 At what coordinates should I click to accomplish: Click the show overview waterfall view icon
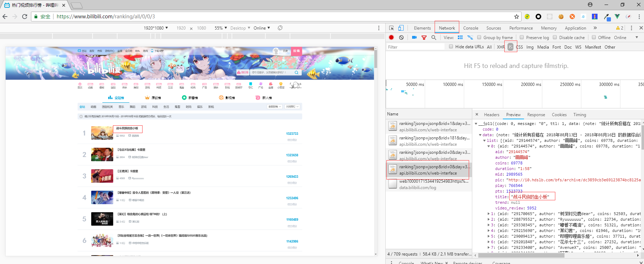coord(470,37)
